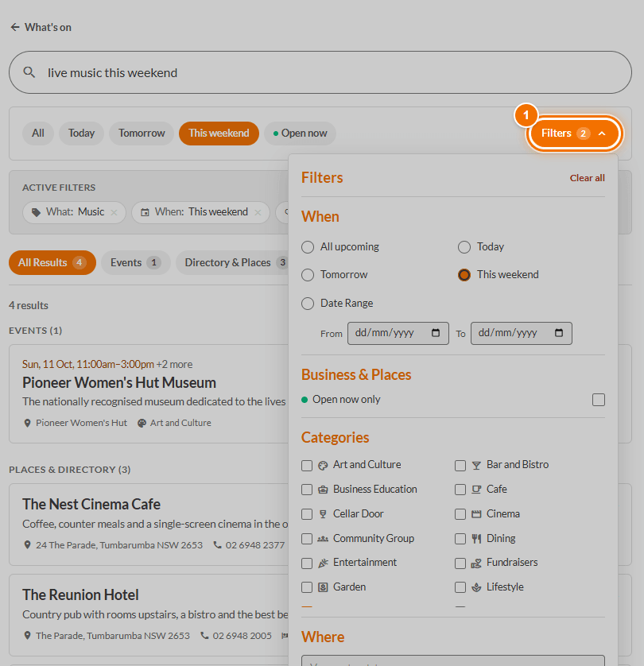644x666 pixels.
Task: Click the back arrow beside What's on
Action: tap(15, 27)
